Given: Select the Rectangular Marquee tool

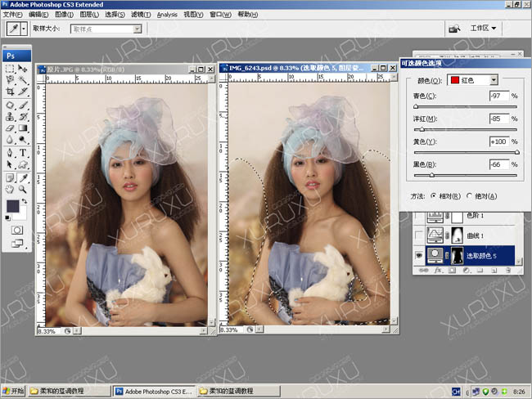Looking at the screenshot, I should 10,69.
